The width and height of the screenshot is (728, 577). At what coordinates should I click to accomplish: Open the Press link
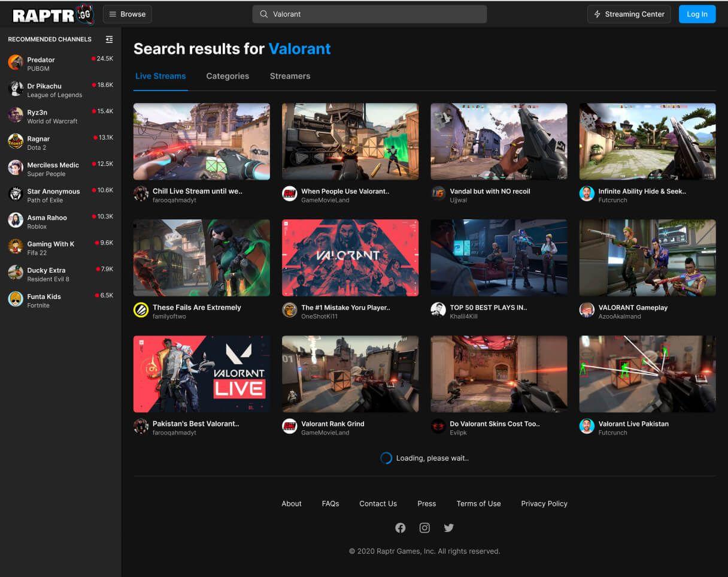click(x=427, y=504)
